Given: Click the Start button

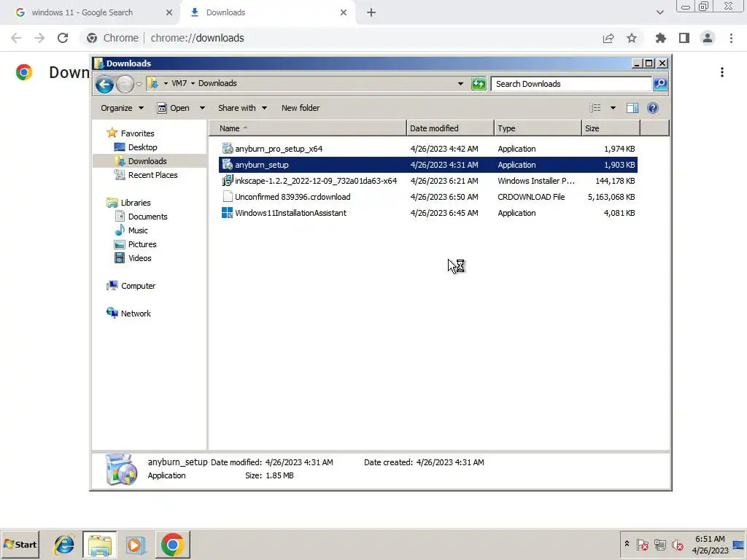Looking at the screenshot, I should [x=20, y=544].
